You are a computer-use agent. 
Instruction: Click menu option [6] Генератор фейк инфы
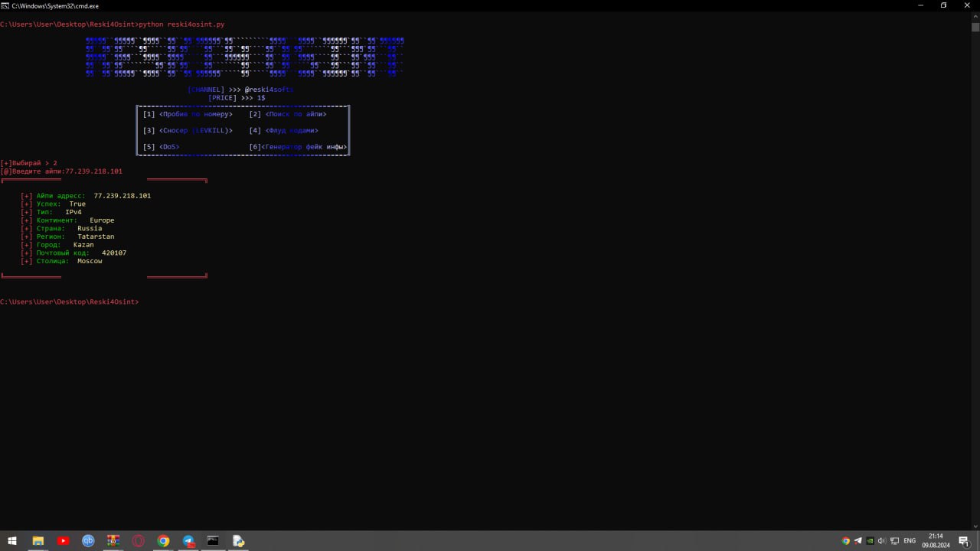click(x=298, y=147)
